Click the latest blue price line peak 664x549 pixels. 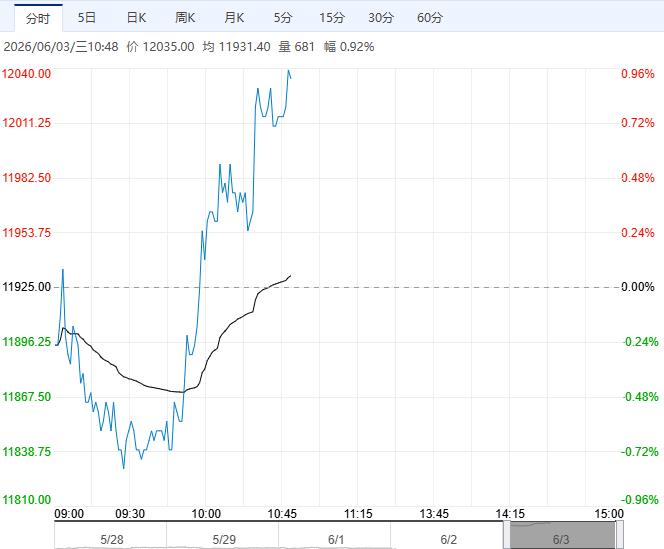pos(289,71)
